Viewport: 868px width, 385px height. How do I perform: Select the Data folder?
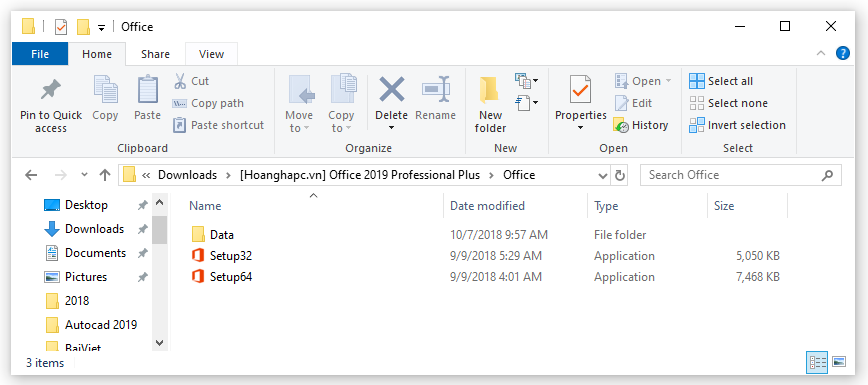click(213, 235)
